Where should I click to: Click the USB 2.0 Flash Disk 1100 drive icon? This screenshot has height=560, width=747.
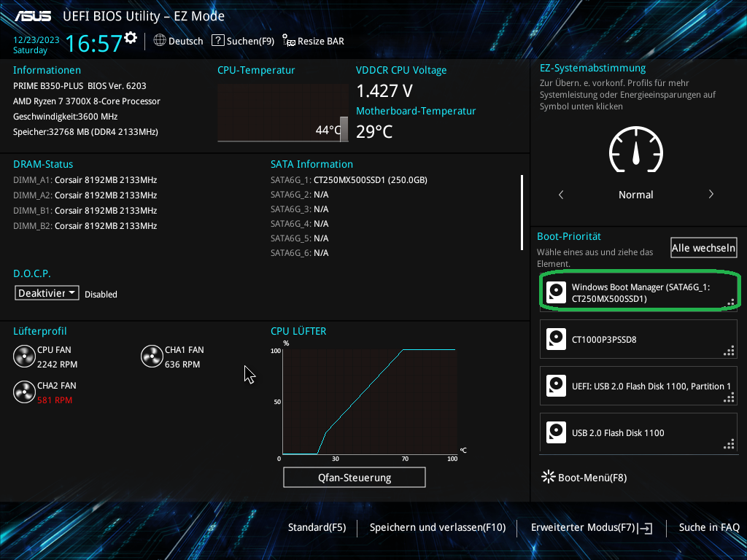click(556, 432)
